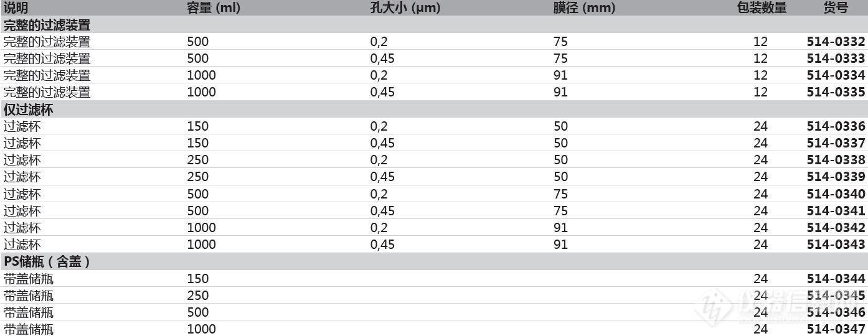Open product number 514-0344
Viewport: 868px width, 336px height.
pyautogui.click(x=836, y=279)
